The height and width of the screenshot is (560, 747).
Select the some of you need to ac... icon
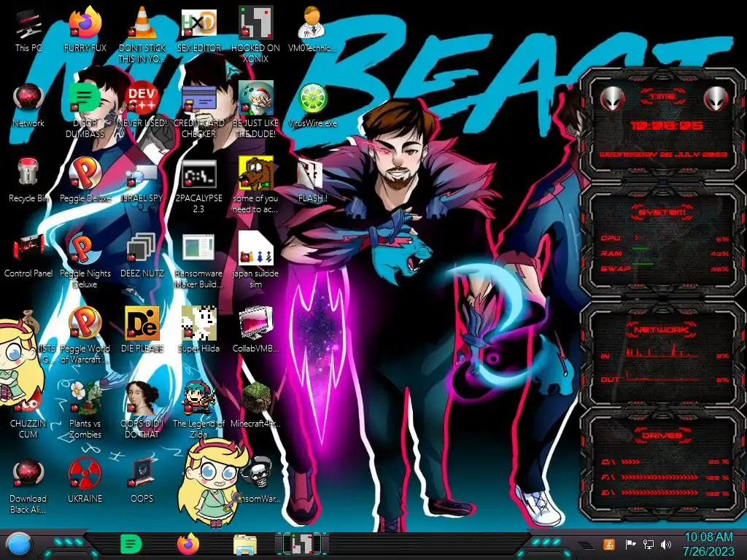click(x=256, y=186)
